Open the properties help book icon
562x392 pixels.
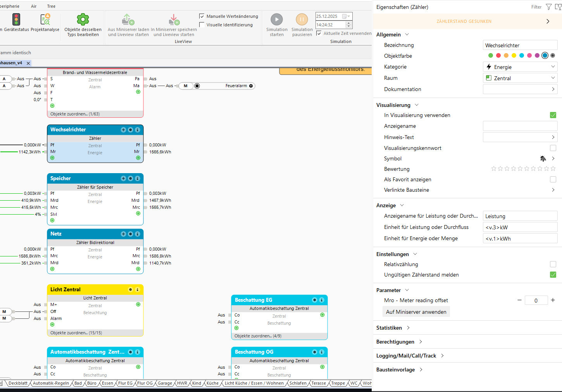click(558, 7)
